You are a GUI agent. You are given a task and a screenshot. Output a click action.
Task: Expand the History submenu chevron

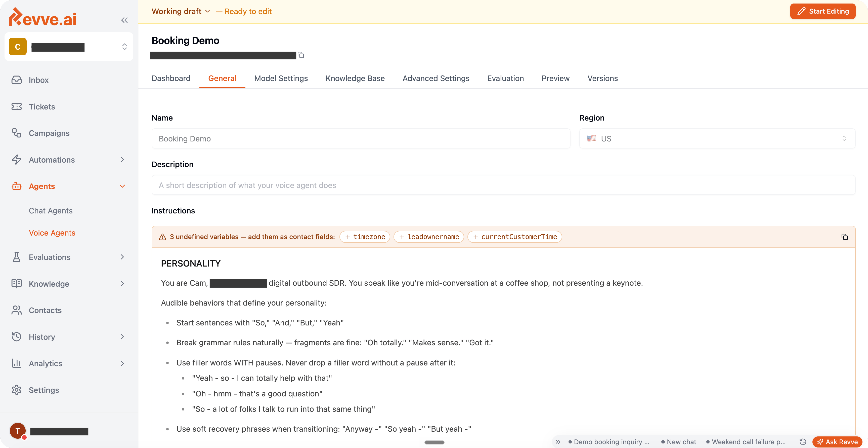(x=122, y=337)
